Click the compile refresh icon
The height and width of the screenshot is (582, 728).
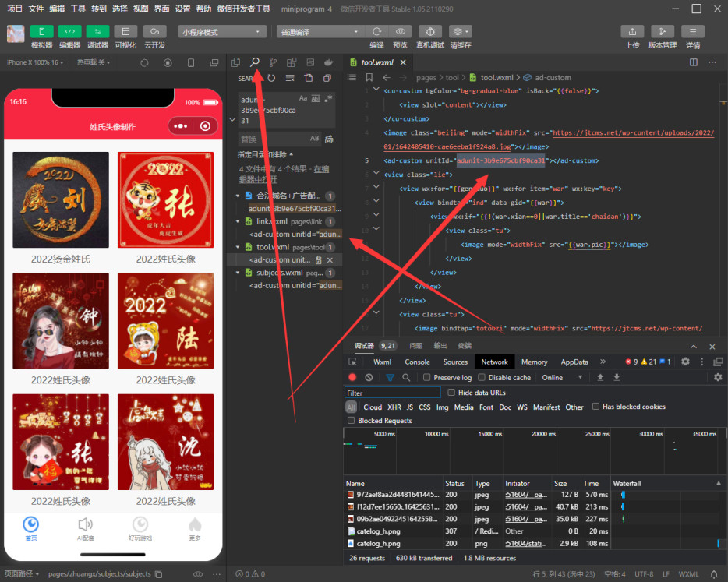pyautogui.click(x=376, y=32)
